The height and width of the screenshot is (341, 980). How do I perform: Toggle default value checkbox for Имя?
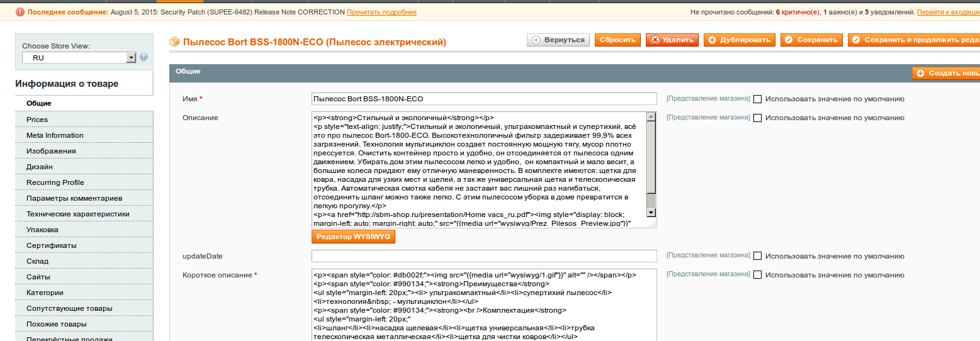point(758,99)
